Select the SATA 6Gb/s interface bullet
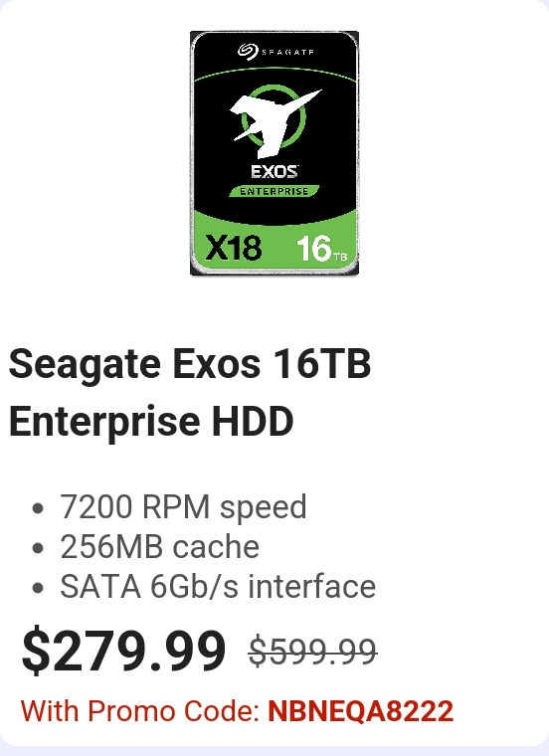The height and width of the screenshot is (756, 549). pyautogui.click(x=218, y=587)
